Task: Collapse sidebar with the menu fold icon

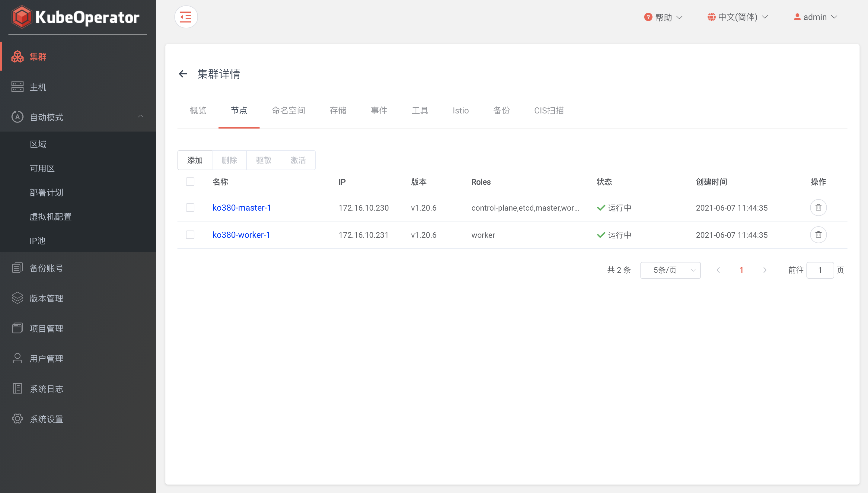Action: click(186, 17)
